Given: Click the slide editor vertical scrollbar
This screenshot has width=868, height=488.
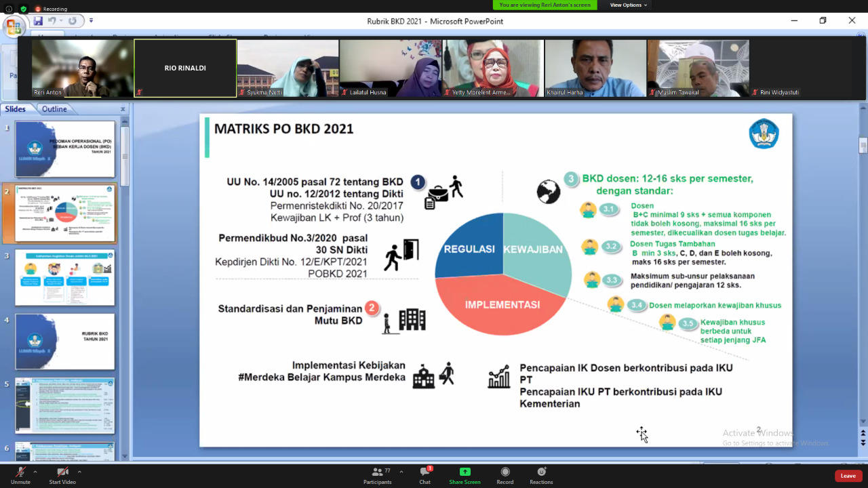Looking at the screenshot, I should point(863,271).
